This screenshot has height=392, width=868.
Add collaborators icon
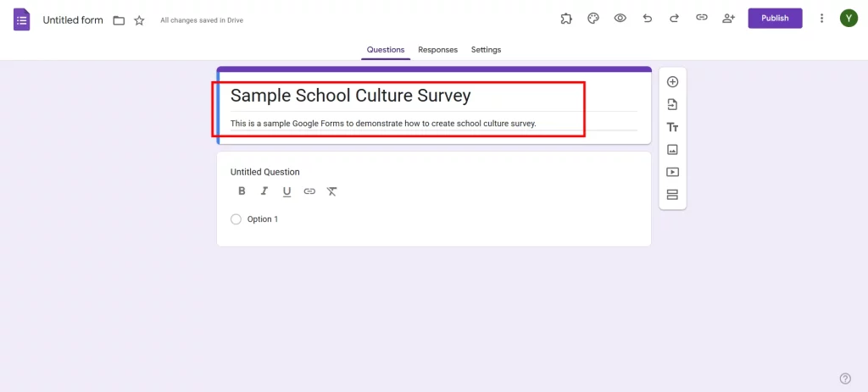click(728, 19)
